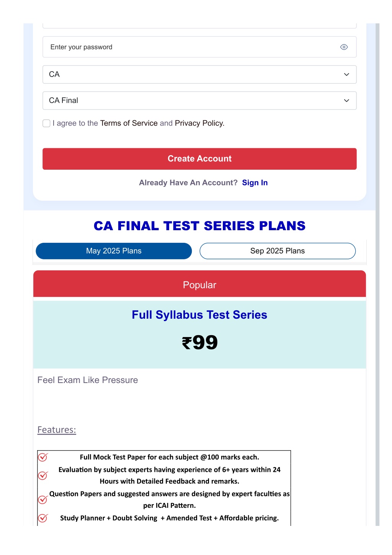392x555 pixels.
Task: Click checkmark icon beside Study Planner feature
Action: tap(43, 518)
